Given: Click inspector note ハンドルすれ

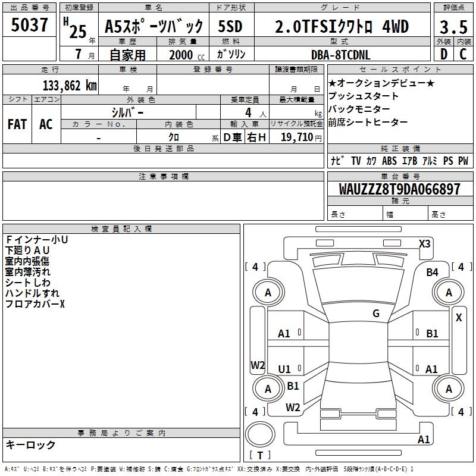Looking at the screenshot, I should pyautogui.click(x=33, y=293).
